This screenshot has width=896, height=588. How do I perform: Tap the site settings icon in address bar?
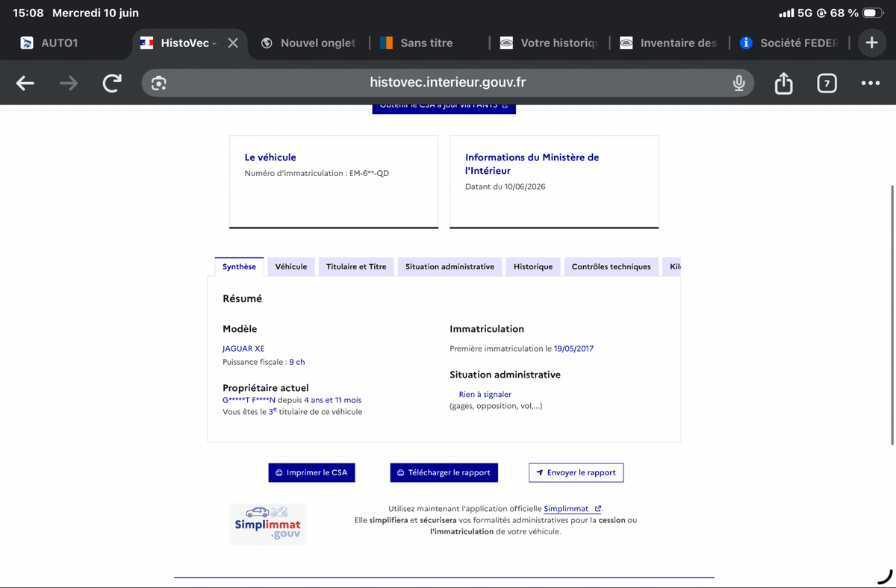tap(158, 84)
